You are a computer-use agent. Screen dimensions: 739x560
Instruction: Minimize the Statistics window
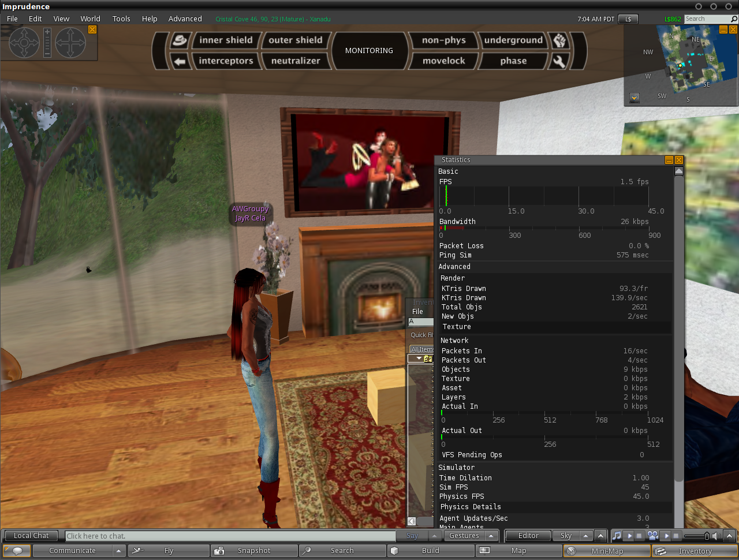[669, 160]
